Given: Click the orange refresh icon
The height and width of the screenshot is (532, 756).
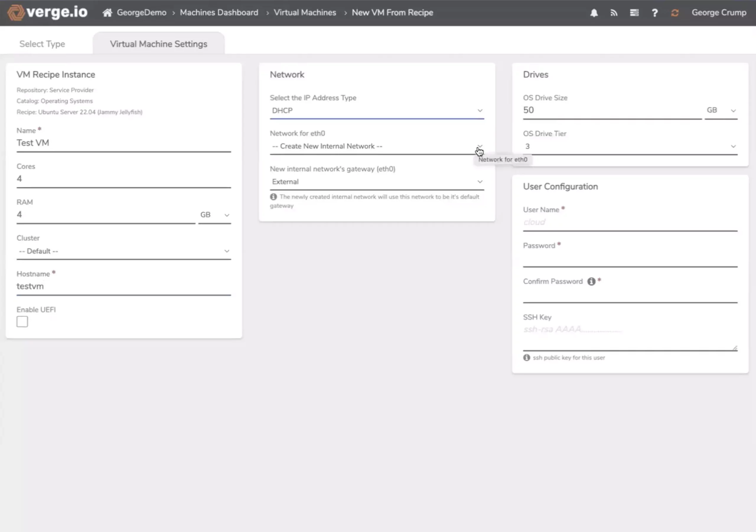Looking at the screenshot, I should coord(675,13).
